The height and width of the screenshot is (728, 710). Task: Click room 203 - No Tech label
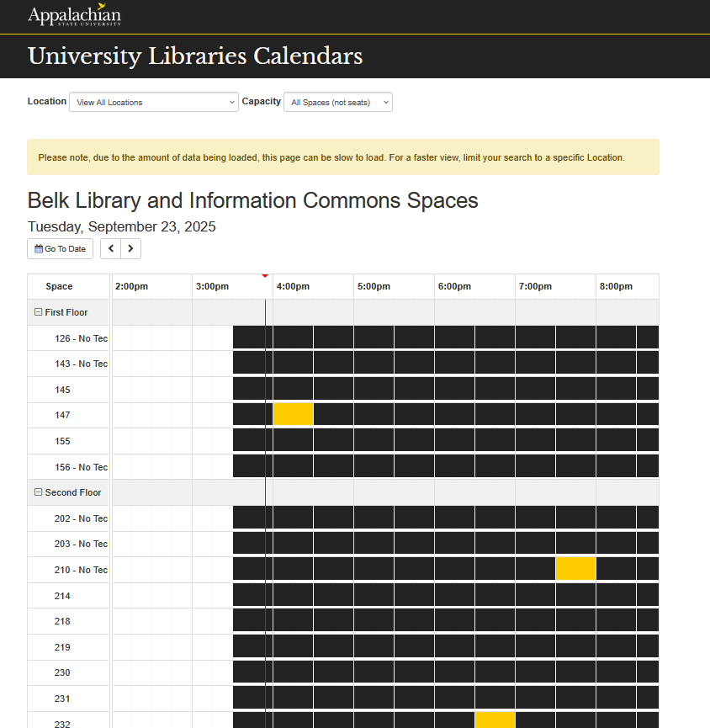[81, 544]
